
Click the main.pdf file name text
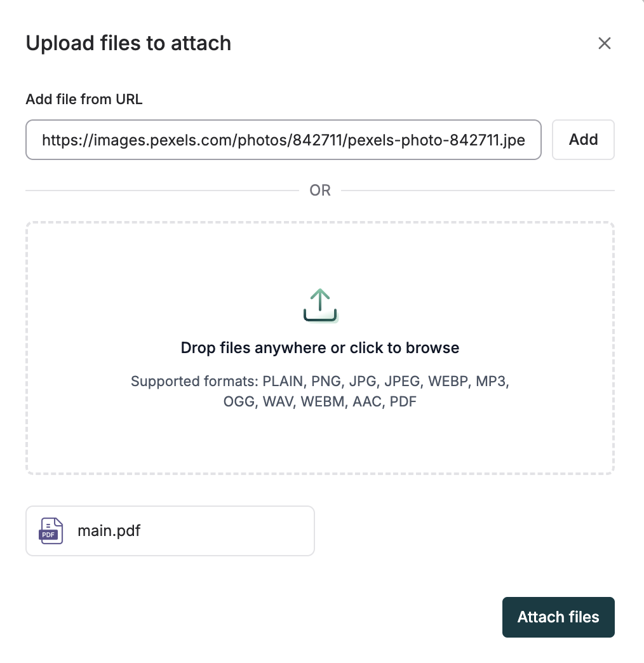pyautogui.click(x=109, y=531)
